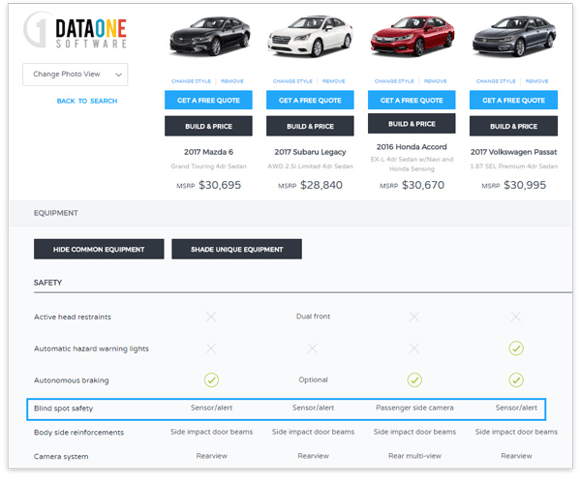Select the Volkswagen Passat car photo
Screen dimensions: 581x484
click(x=514, y=36)
